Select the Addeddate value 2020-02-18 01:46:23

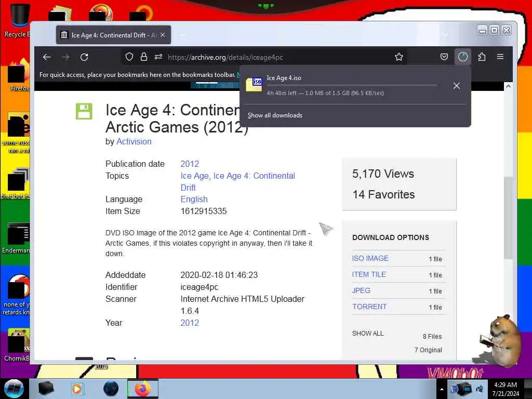(219, 275)
